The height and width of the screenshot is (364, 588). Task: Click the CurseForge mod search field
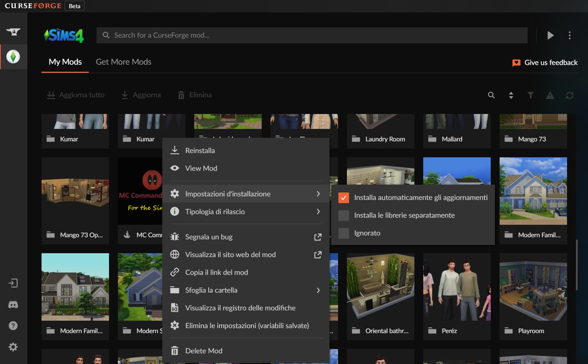point(312,36)
